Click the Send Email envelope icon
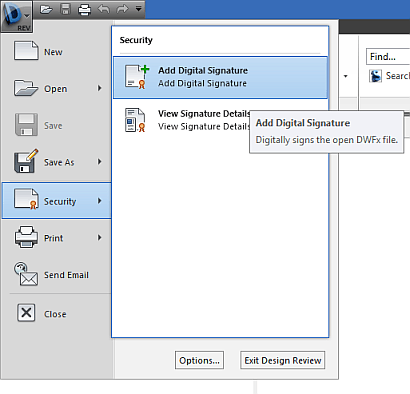 click(26, 274)
